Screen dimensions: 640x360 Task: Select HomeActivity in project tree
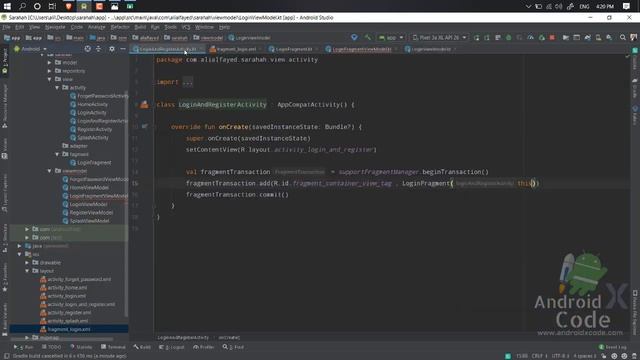pos(89,104)
